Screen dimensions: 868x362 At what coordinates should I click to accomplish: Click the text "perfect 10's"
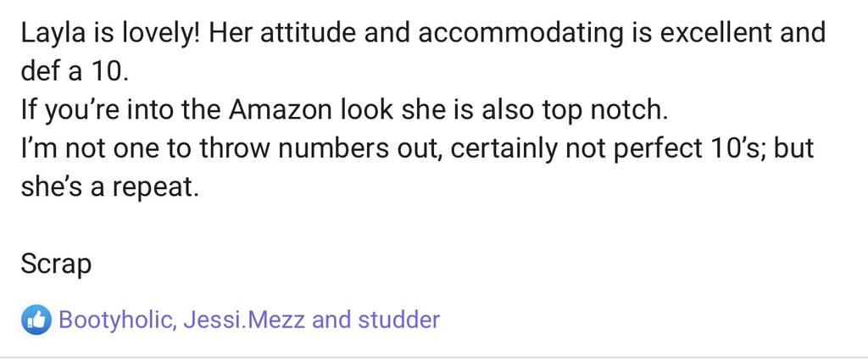(x=675, y=148)
